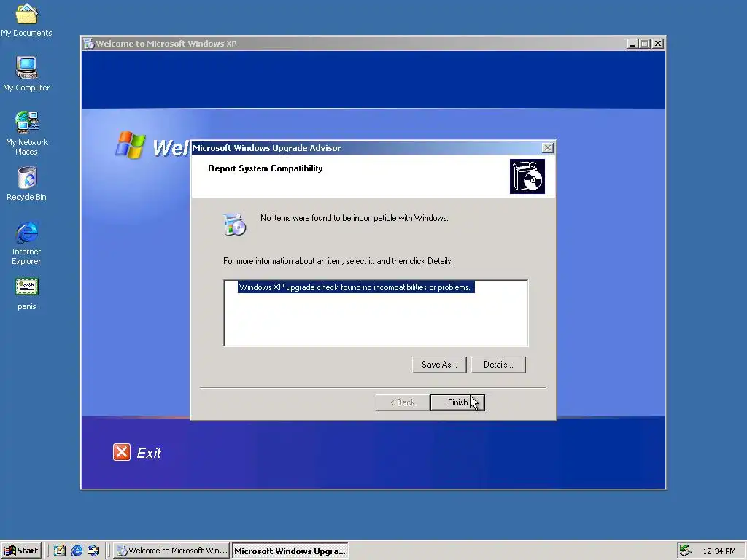The image size is (747, 560).
Task: Click Microsoft Windows Upgrade Advisor taskbar button
Action: 290,551
